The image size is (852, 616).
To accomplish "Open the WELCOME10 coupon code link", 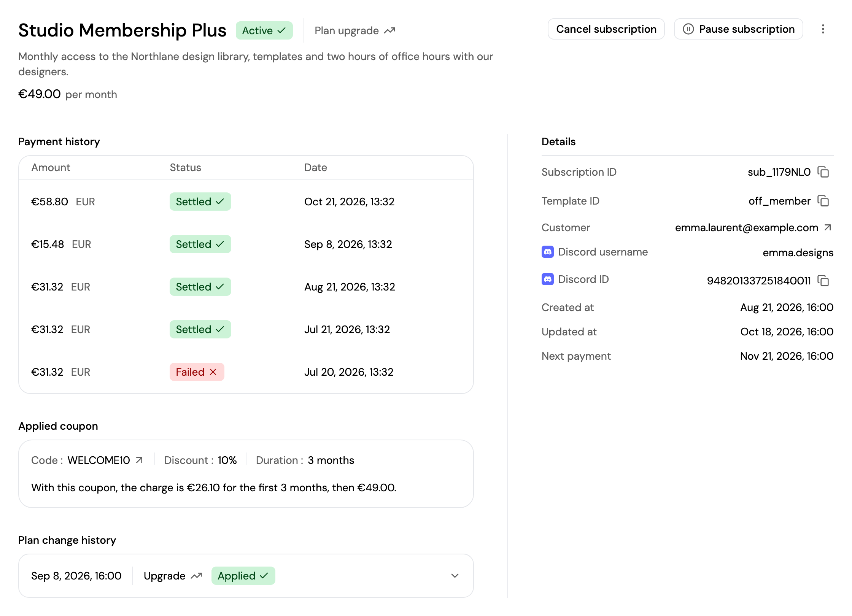I will coord(105,460).
